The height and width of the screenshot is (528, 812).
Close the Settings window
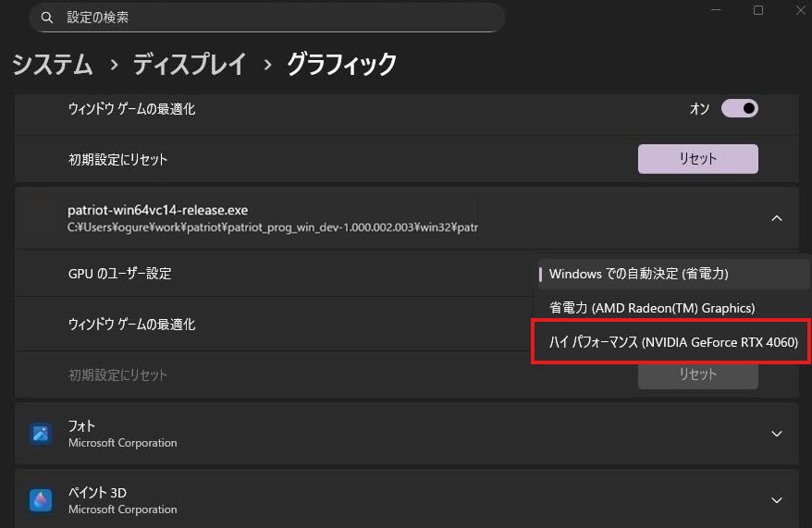coord(800,10)
